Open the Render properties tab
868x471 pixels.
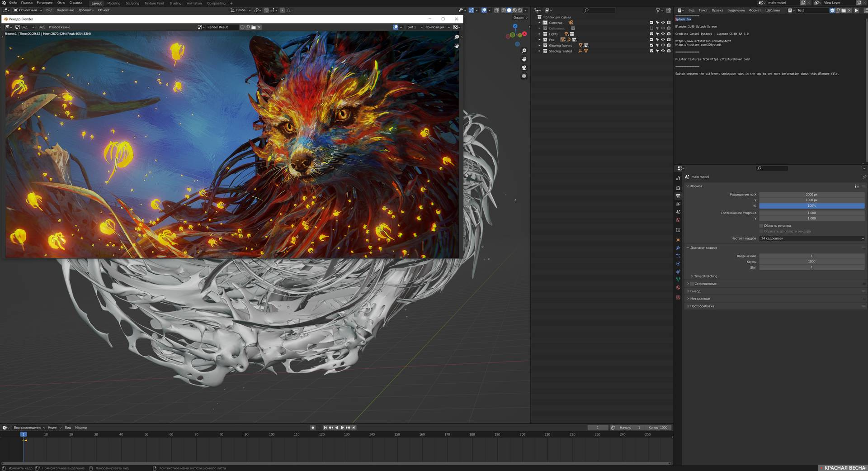tap(678, 187)
